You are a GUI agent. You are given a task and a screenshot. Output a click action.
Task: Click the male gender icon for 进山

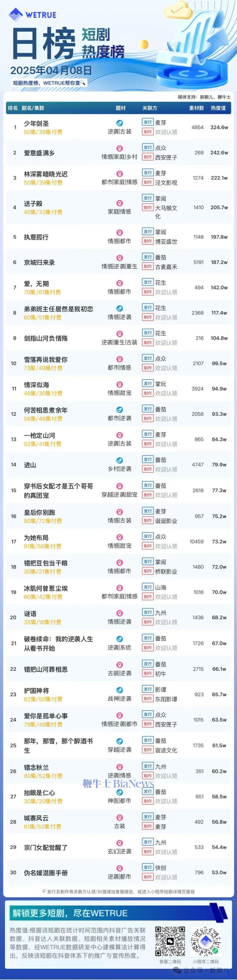click(x=119, y=461)
